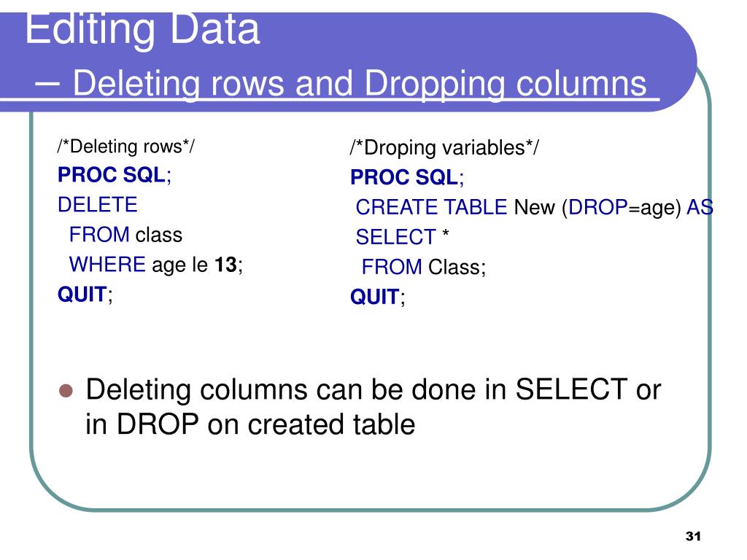
Task: Click the 'SELECT *' line
Action: point(402,237)
